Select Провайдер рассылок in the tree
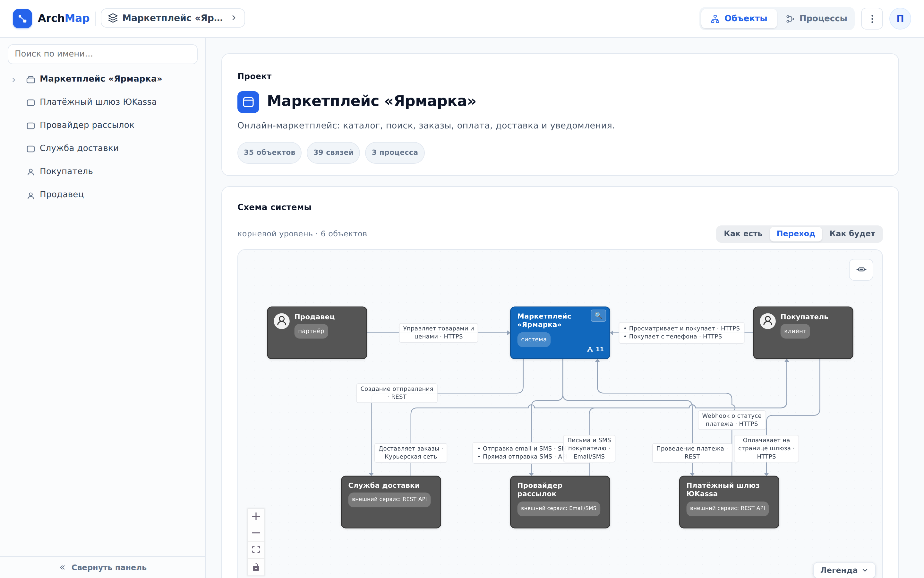Screen dimensions: 924x578 click(x=87, y=125)
